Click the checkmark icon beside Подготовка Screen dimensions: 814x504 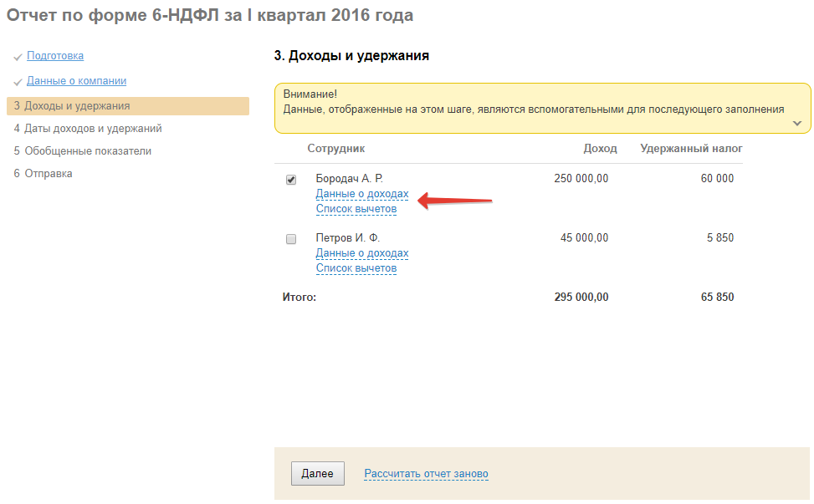click(18, 57)
